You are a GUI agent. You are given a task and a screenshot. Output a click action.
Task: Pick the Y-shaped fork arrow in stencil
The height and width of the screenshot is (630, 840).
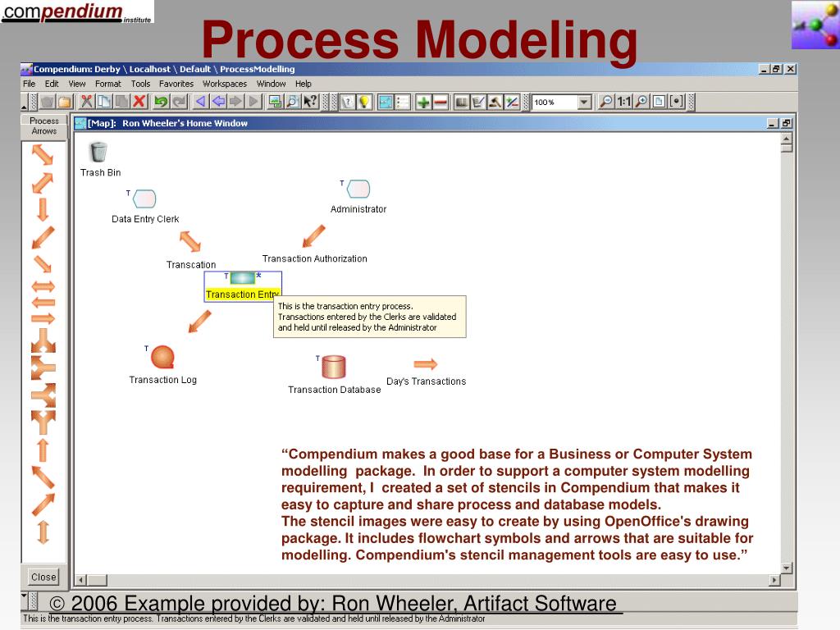[x=43, y=422]
